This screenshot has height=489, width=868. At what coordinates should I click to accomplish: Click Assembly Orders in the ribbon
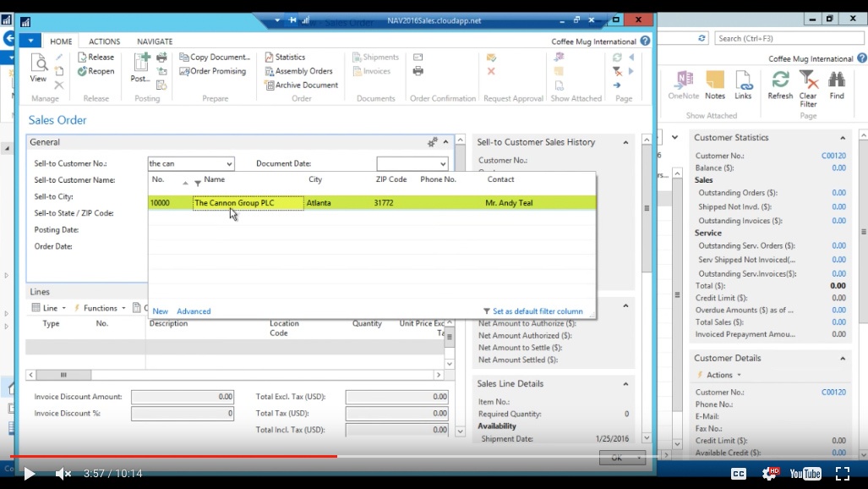coord(298,71)
